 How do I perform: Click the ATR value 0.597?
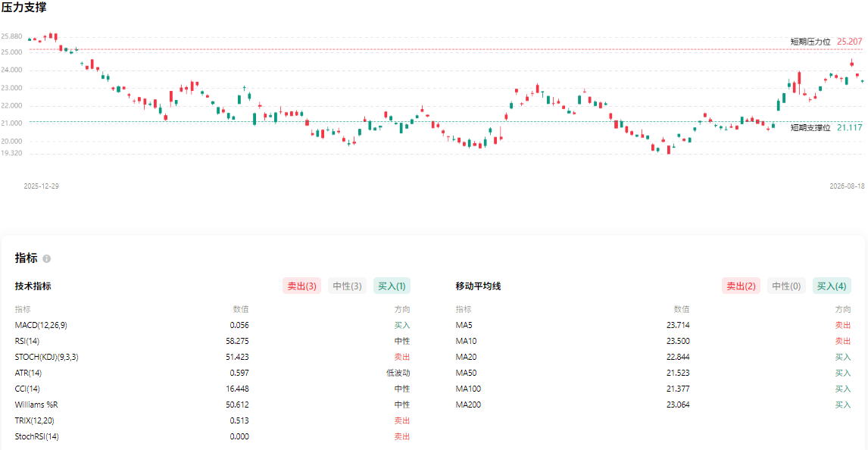click(x=239, y=373)
